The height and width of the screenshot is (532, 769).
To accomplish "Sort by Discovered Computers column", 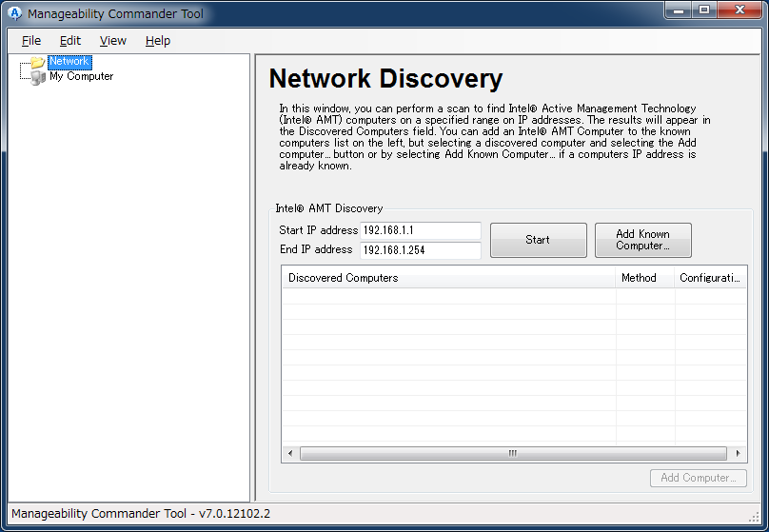I will pos(449,278).
